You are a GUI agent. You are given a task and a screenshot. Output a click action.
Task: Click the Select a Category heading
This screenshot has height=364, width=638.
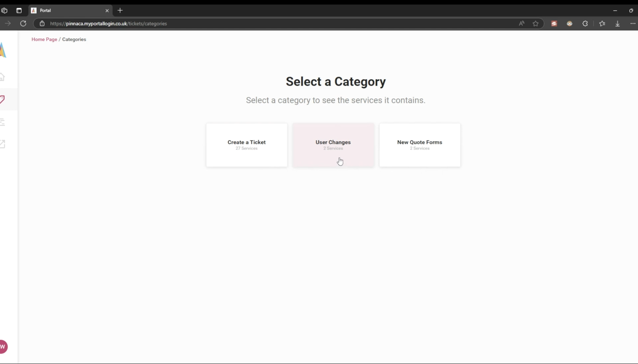click(336, 82)
